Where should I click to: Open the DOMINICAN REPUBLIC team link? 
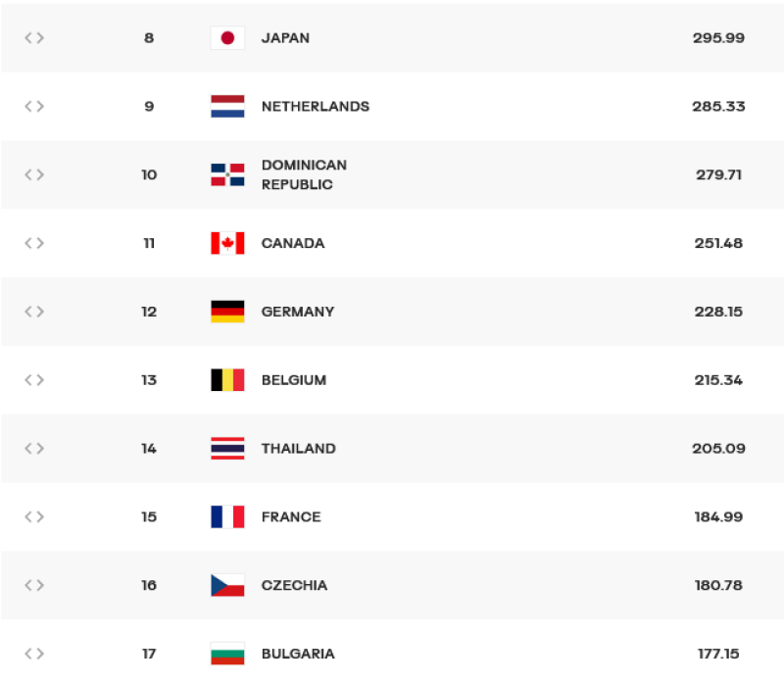pos(304,175)
